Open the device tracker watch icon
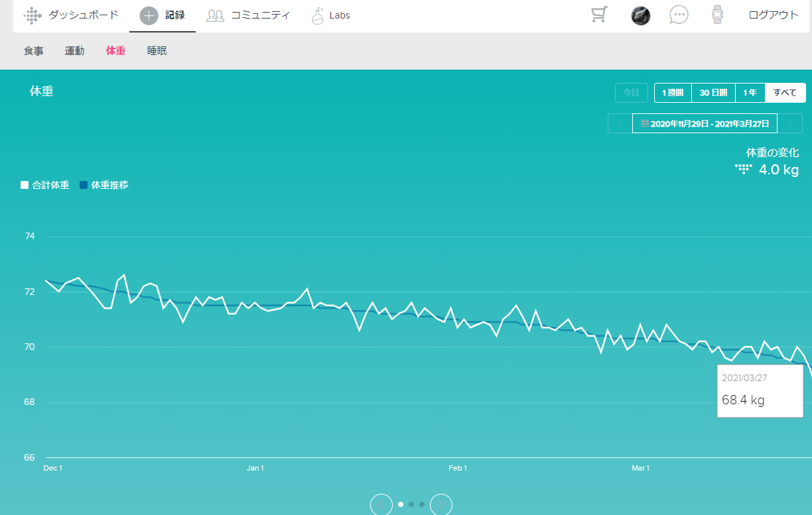 [717, 15]
